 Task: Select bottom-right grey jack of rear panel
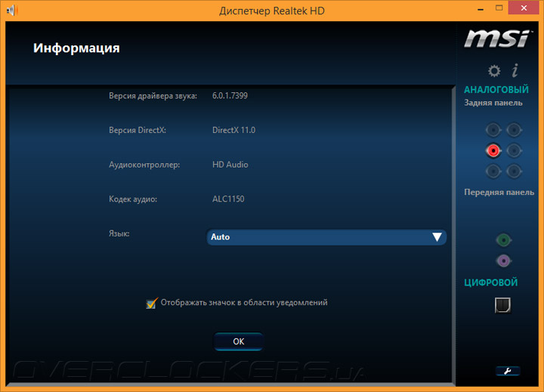coord(514,171)
